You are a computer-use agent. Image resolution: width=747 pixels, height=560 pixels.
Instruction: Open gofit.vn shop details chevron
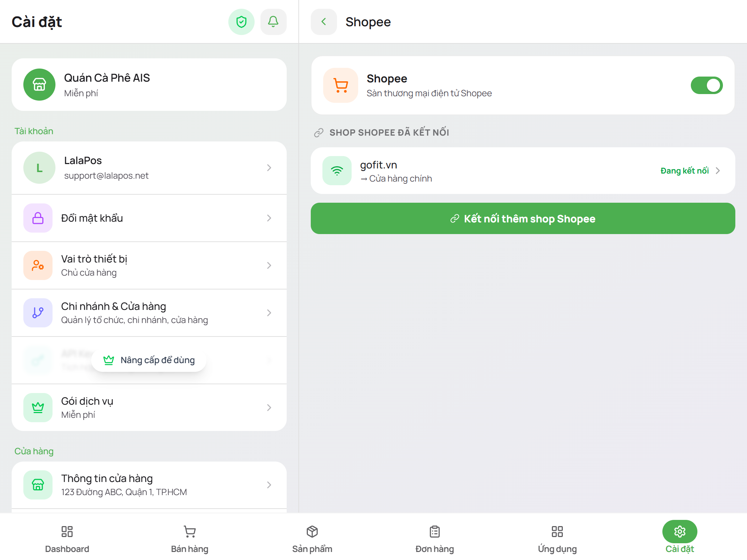[x=718, y=171]
